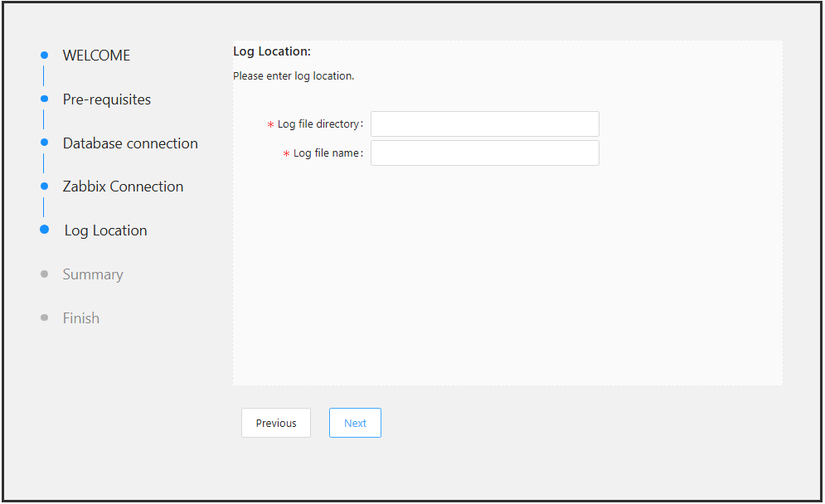Viewport: 825px width, 504px height.
Task: Select the Zabbix Connection step
Action: pyautogui.click(x=123, y=187)
